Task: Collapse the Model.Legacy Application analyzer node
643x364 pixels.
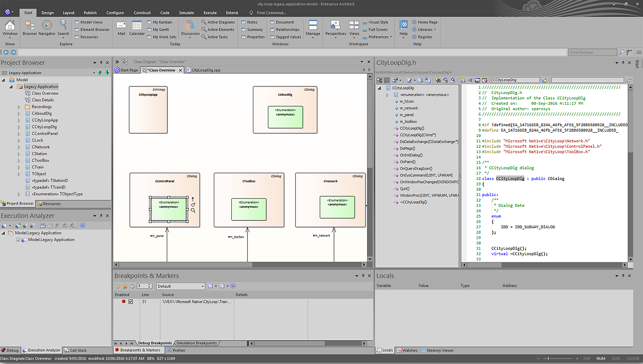Action: click(4, 233)
